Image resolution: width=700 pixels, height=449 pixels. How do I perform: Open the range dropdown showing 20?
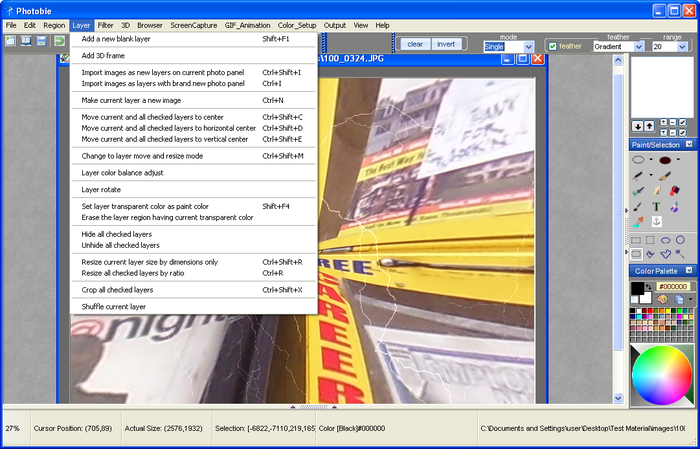[x=670, y=46]
